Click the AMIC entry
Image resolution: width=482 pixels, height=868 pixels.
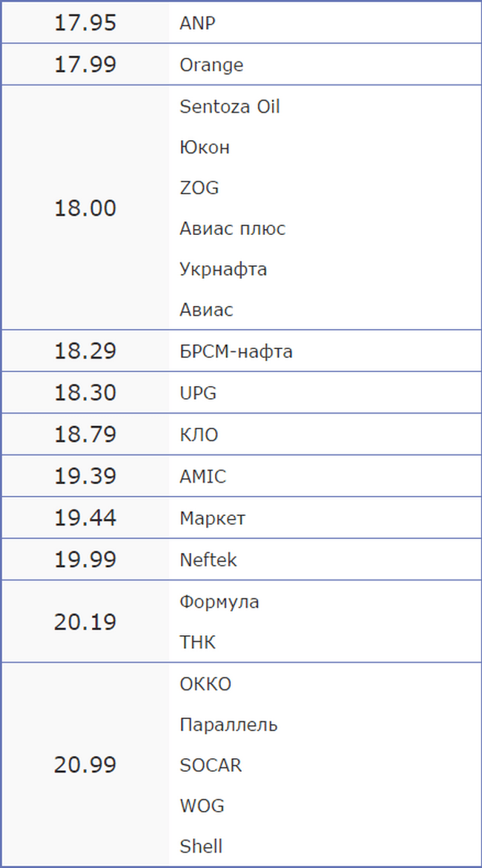(202, 476)
